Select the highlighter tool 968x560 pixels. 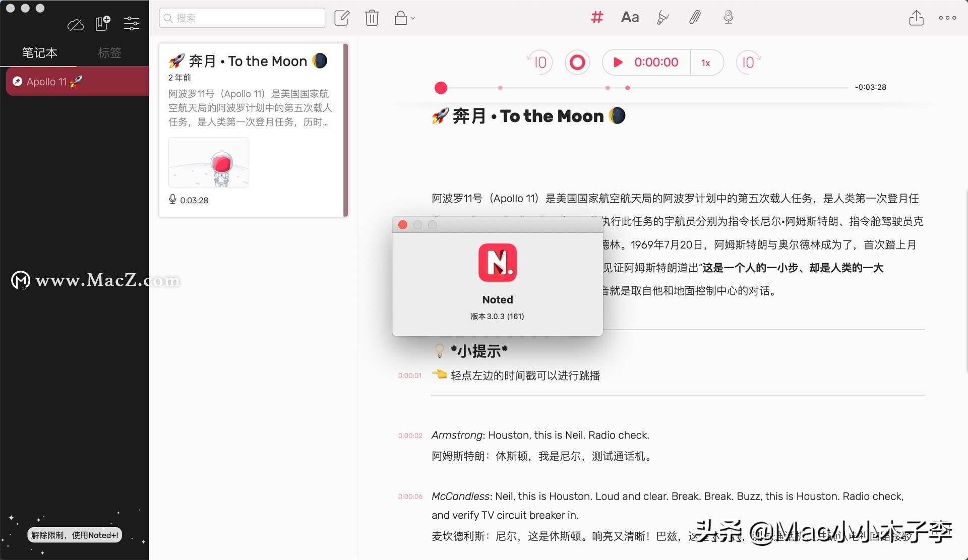click(662, 18)
